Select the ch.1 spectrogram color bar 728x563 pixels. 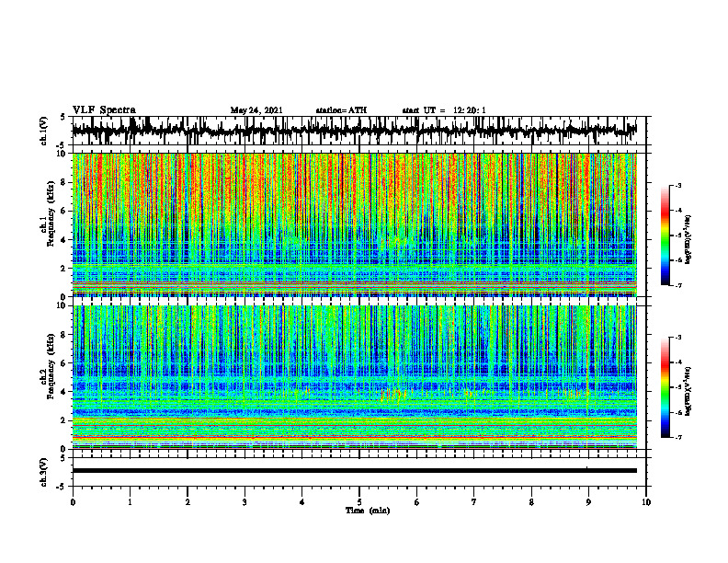click(x=665, y=236)
